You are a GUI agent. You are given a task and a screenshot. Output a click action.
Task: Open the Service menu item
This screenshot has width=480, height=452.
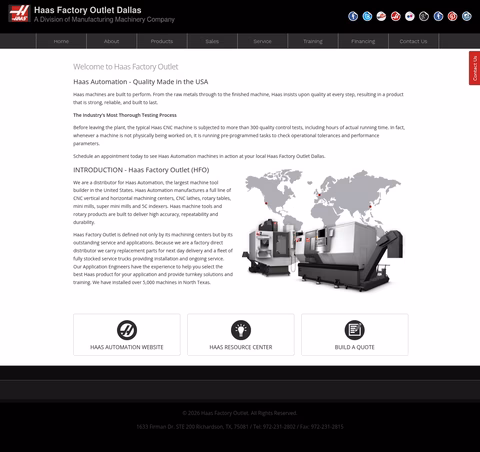coord(262,41)
